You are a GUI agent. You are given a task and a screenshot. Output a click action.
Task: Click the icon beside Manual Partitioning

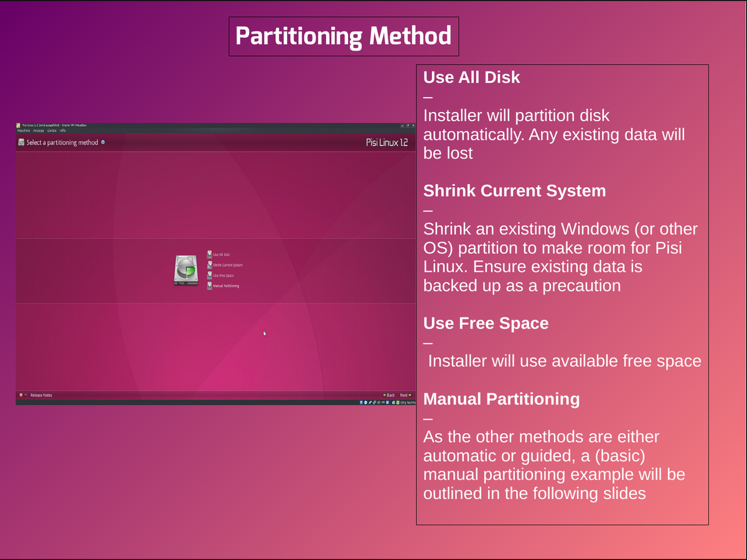pos(210,286)
